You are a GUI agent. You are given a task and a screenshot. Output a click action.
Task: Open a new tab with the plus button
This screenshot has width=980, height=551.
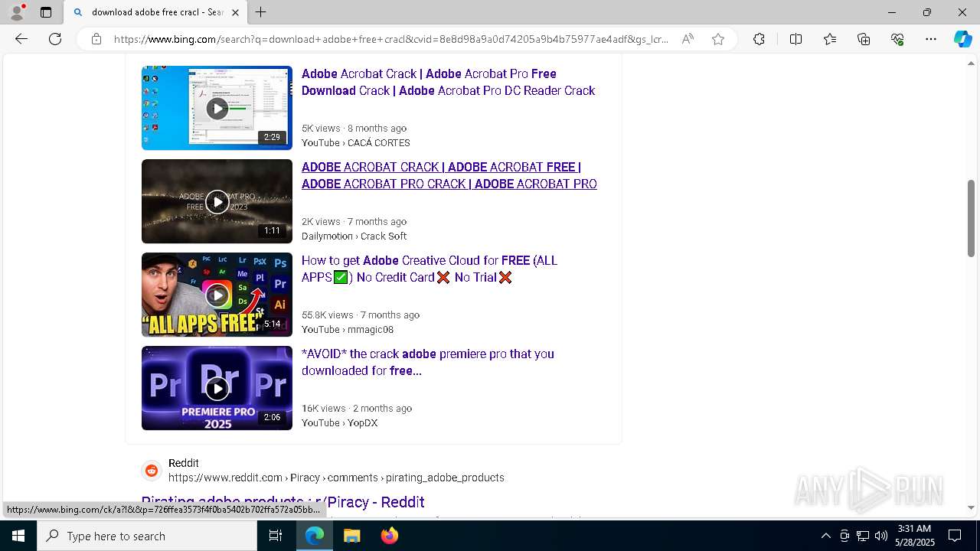pyautogui.click(x=261, y=12)
